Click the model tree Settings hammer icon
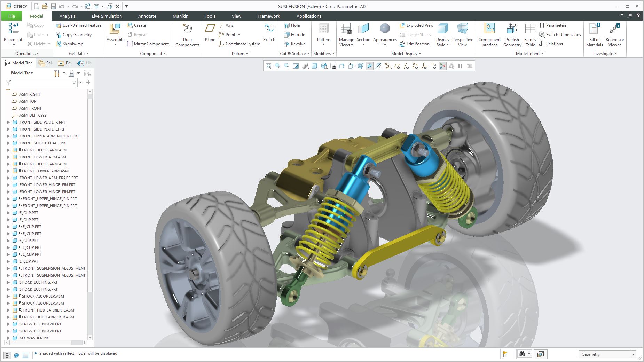Viewport: 644px width, 362px height. click(x=57, y=73)
